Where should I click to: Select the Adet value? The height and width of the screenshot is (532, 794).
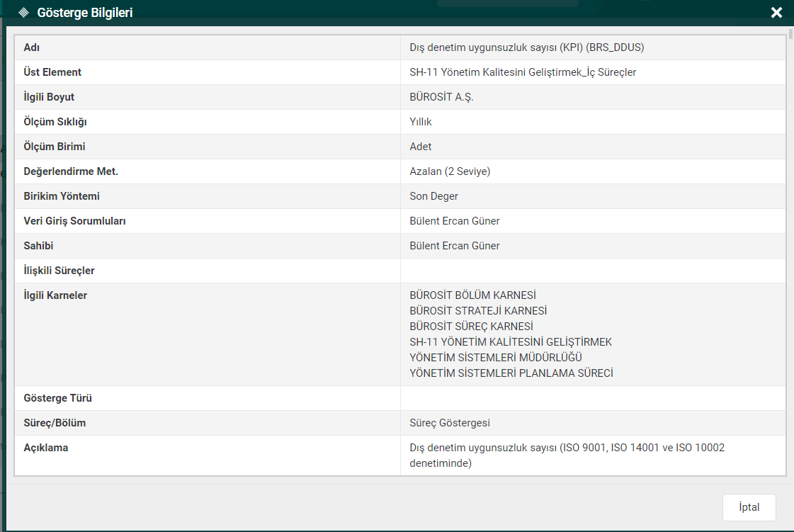click(x=420, y=147)
